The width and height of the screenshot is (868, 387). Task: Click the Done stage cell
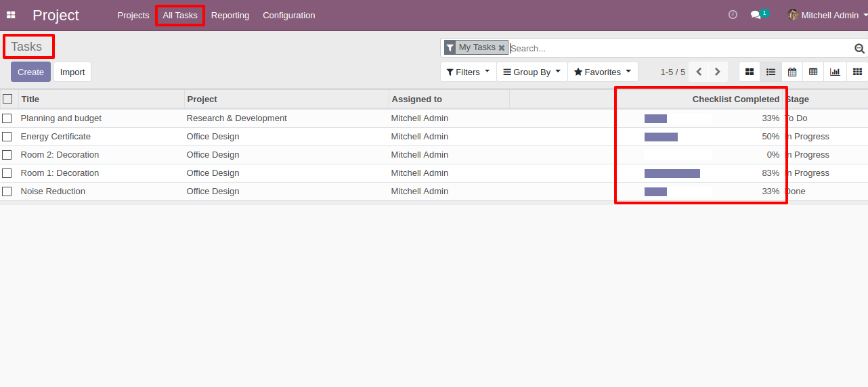[796, 191]
